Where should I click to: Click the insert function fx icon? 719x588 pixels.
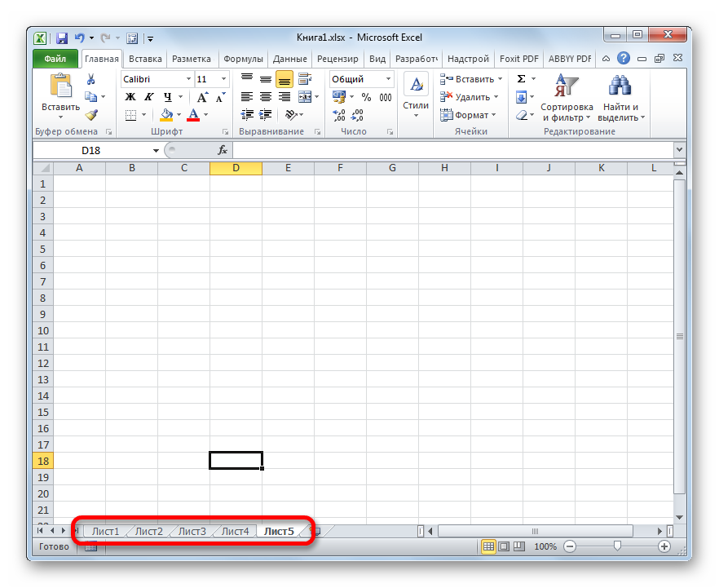tap(222, 151)
